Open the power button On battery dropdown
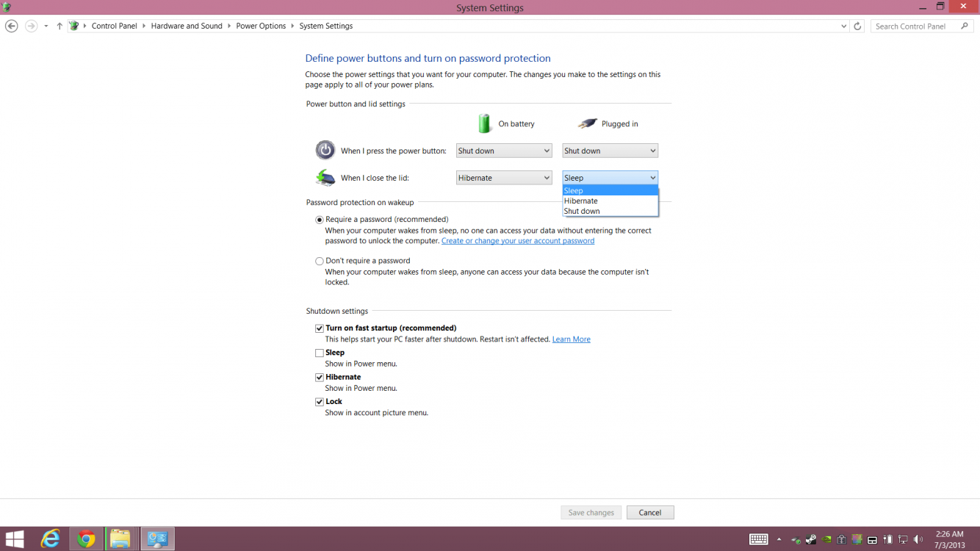The height and width of the screenshot is (551, 980). pyautogui.click(x=503, y=150)
